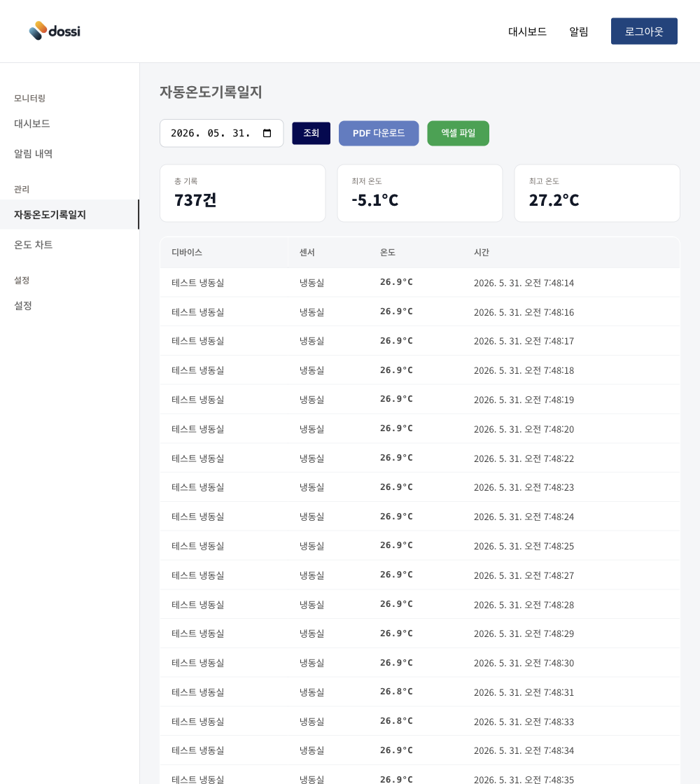700x784 pixels.
Task: Click the timestamp 오전 7:48:24
Action: 524,517
